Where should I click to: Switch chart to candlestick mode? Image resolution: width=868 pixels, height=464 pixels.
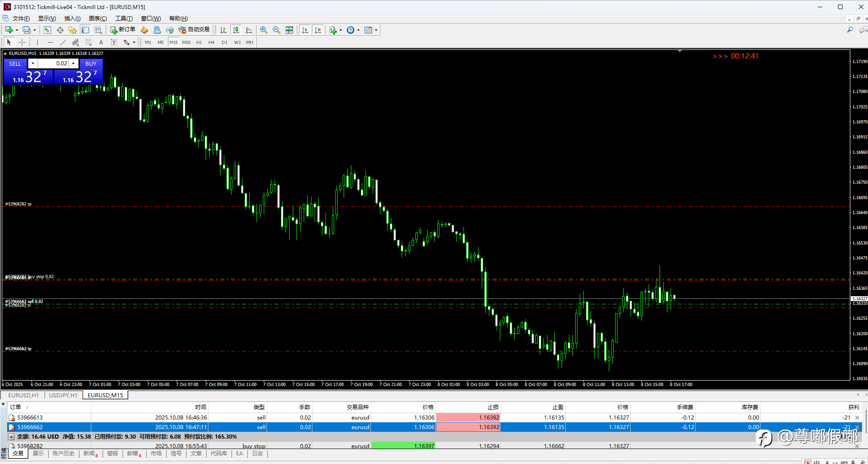236,30
